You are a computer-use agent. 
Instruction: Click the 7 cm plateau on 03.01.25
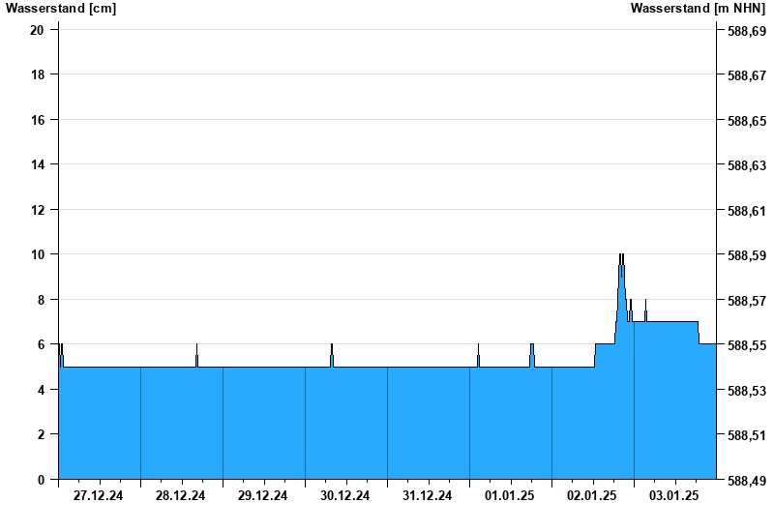pos(671,322)
